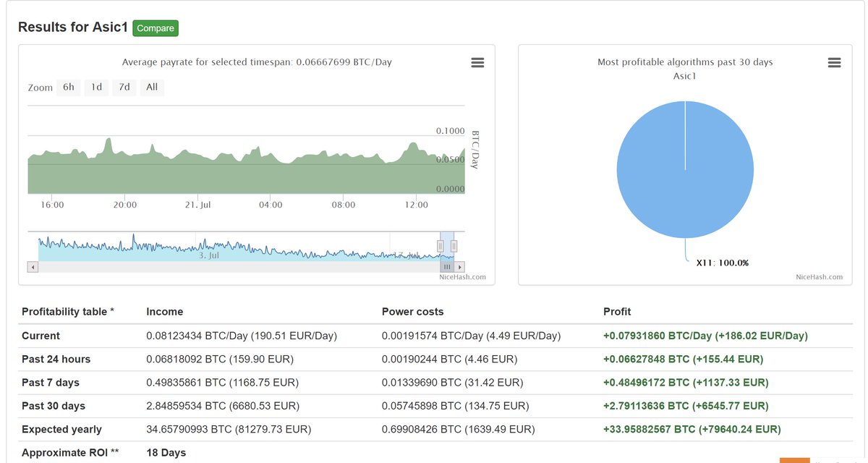Image resolution: width=868 pixels, height=463 pixels.
Task: Set chart zoom to All
Action: [x=152, y=88]
